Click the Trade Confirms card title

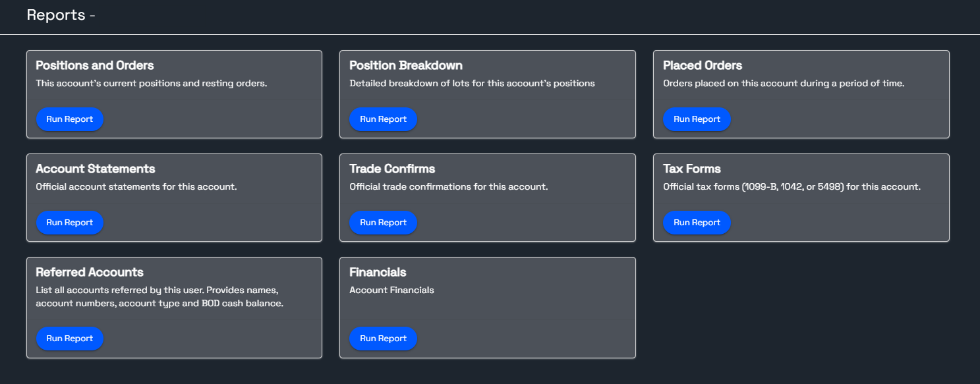[x=392, y=169]
